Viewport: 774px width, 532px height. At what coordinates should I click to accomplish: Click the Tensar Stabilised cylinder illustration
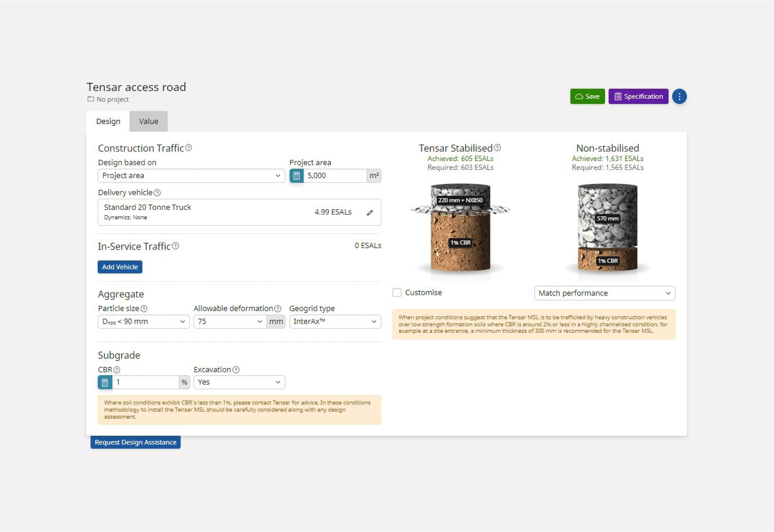click(460, 228)
